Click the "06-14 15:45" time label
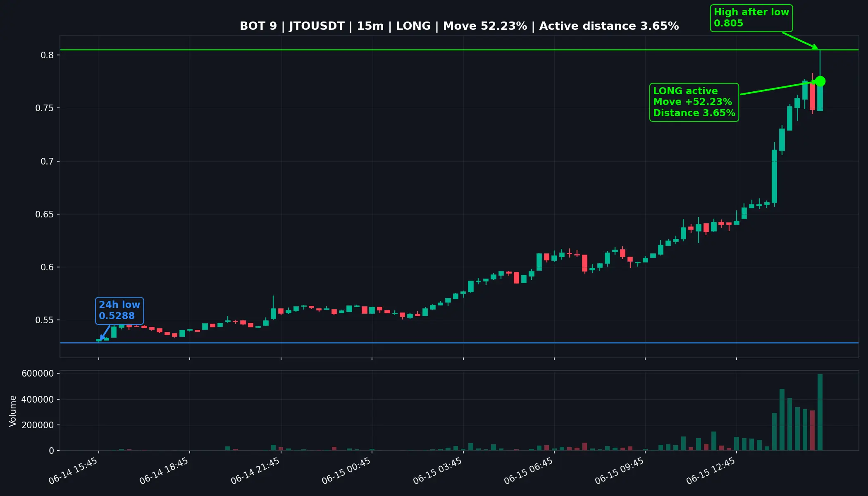868x496 pixels. tap(73, 470)
